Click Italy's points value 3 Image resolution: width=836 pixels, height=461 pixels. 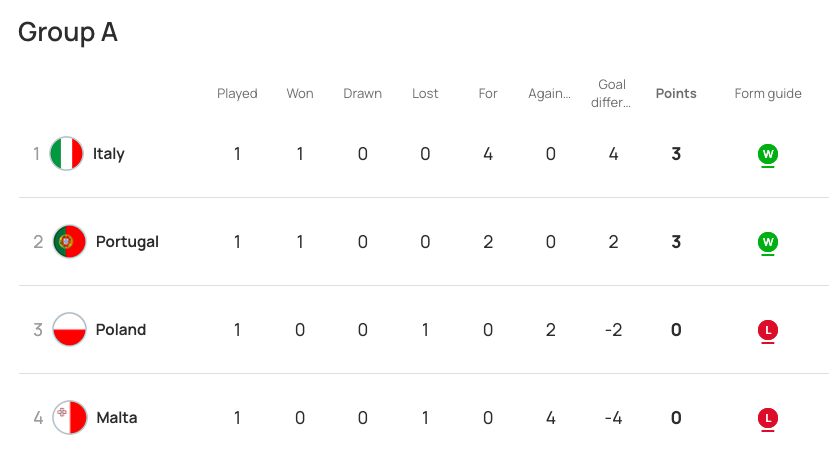pyautogui.click(x=676, y=154)
